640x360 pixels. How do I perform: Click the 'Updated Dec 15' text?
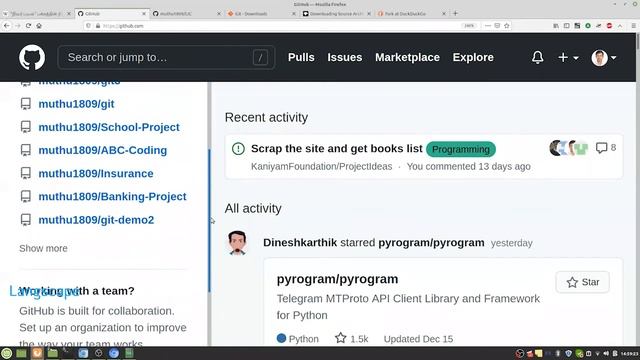click(x=418, y=339)
